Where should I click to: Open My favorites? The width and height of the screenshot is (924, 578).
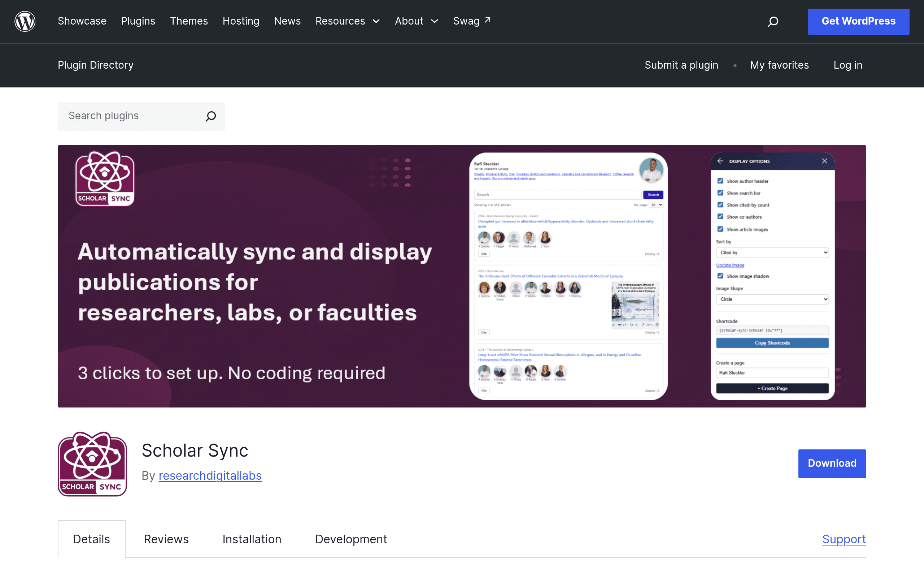pos(779,65)
